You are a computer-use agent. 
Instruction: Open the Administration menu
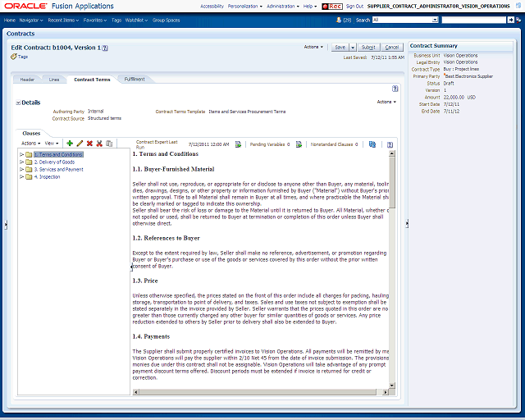283,6
